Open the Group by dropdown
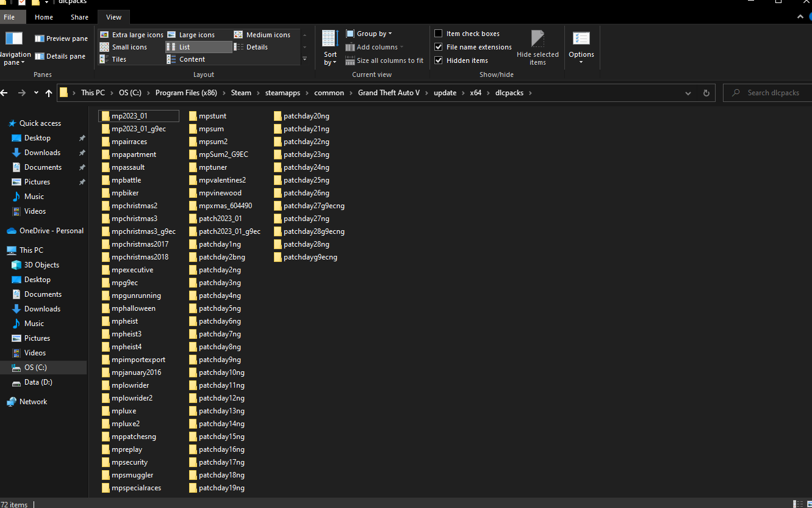 (x=369, y=34)
